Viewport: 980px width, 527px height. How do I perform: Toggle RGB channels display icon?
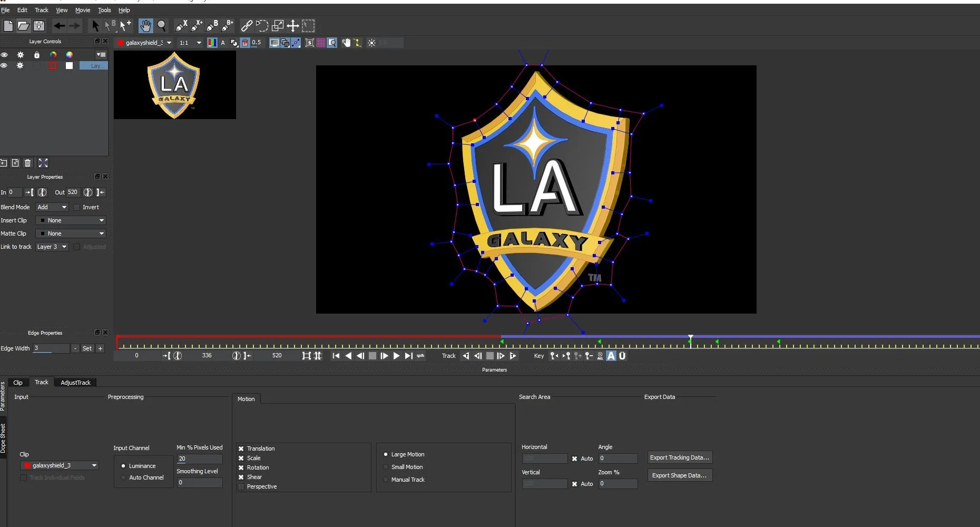pos(212,43)
